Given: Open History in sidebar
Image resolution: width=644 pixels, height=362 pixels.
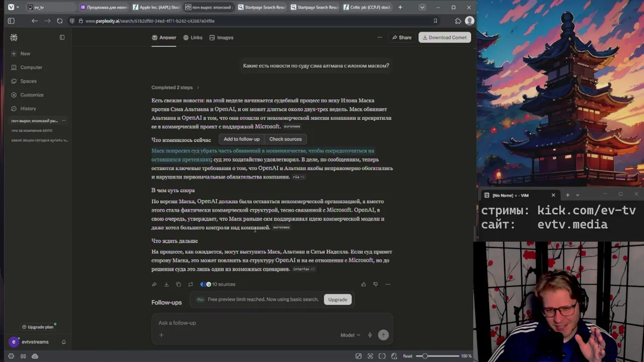Looking at the screenshot, I should coord(24,109).
